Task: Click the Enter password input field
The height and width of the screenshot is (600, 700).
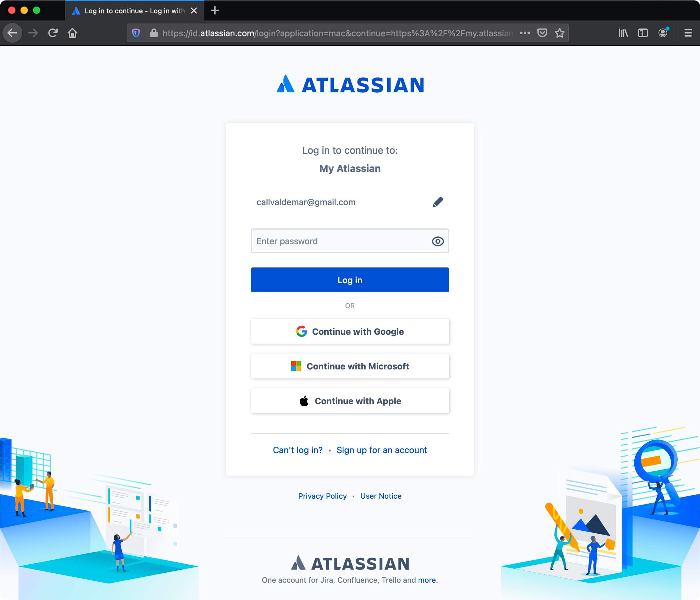Action: pos(350,240)
